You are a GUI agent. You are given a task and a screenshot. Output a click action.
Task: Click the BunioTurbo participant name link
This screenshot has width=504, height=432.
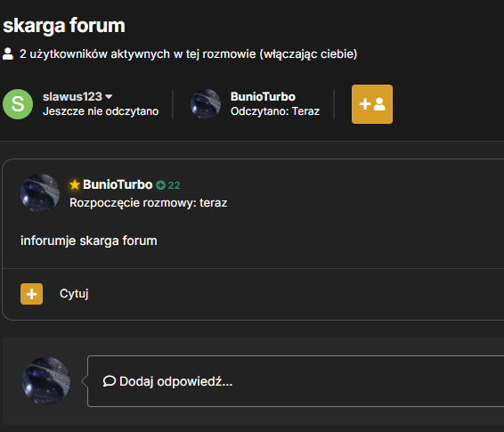coord(263,97)
